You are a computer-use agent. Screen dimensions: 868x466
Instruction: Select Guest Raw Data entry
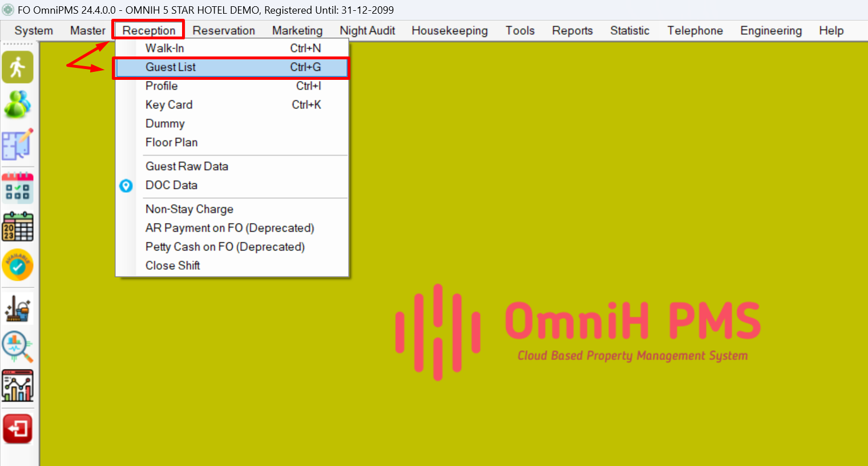pos(232,167)
